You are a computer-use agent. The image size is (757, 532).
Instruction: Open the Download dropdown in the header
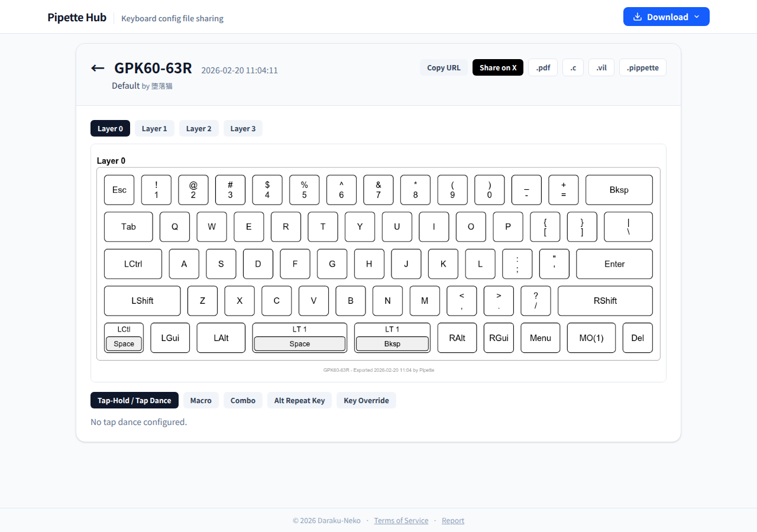(666, 17)
